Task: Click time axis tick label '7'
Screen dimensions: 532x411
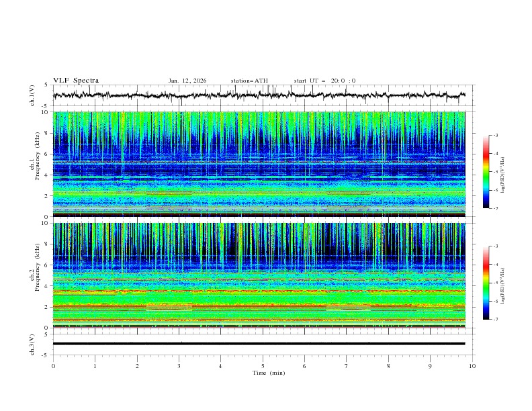Action: (347, 366)
